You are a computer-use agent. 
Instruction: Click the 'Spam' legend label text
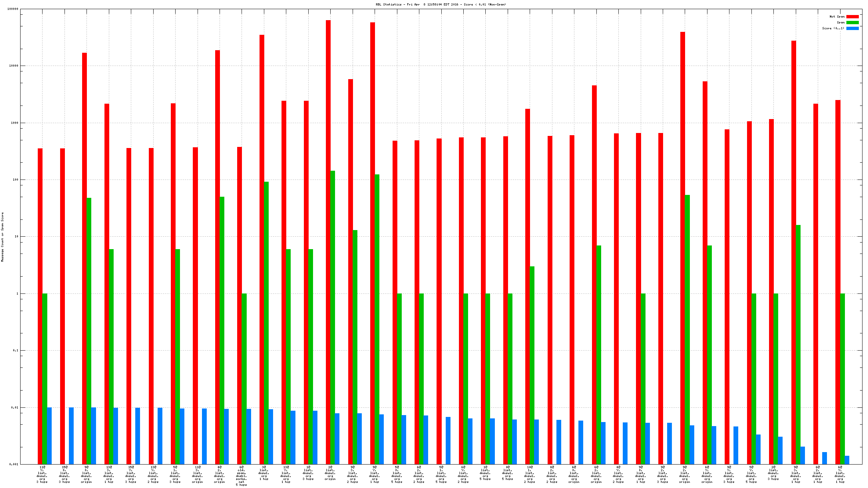click(x=841, y=22)
